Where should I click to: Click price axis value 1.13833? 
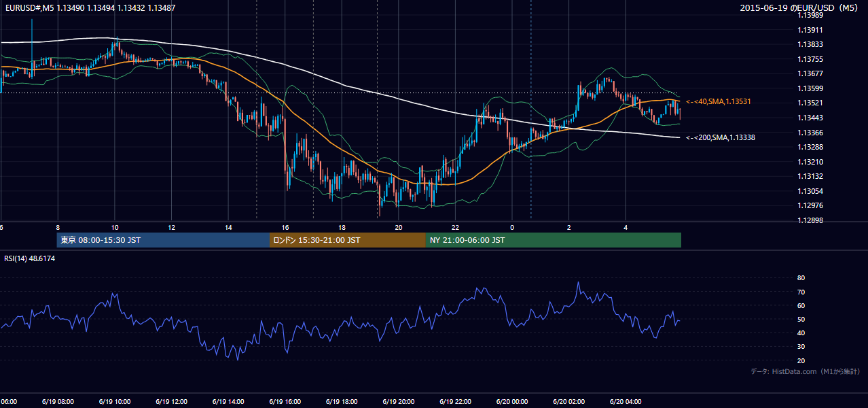(x=810, y=44)
